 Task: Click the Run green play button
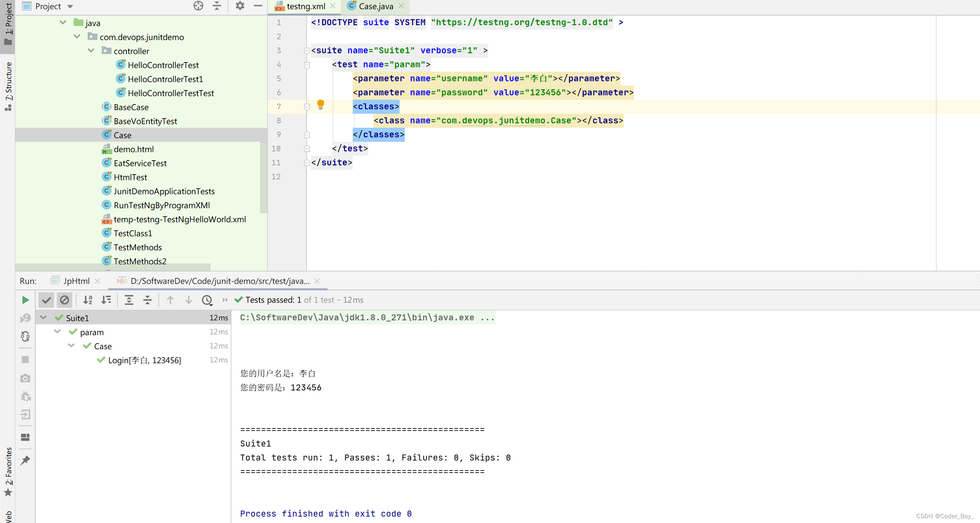pyautogui.click(x=25, y=300)
